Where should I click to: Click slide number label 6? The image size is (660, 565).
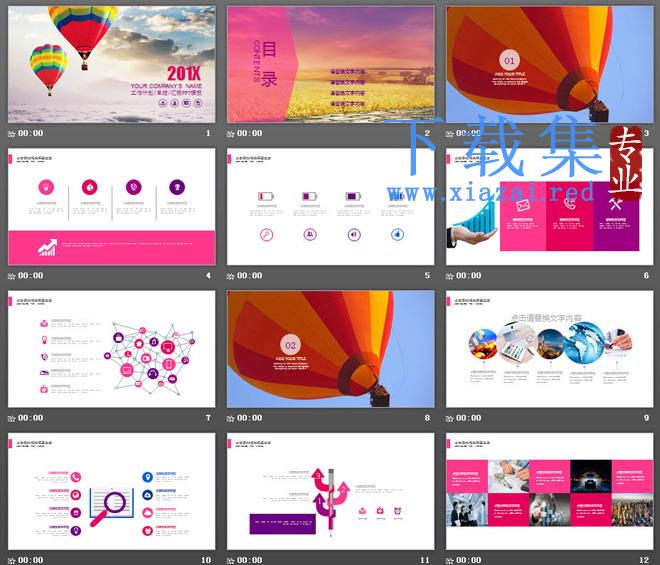click(646, 275)
